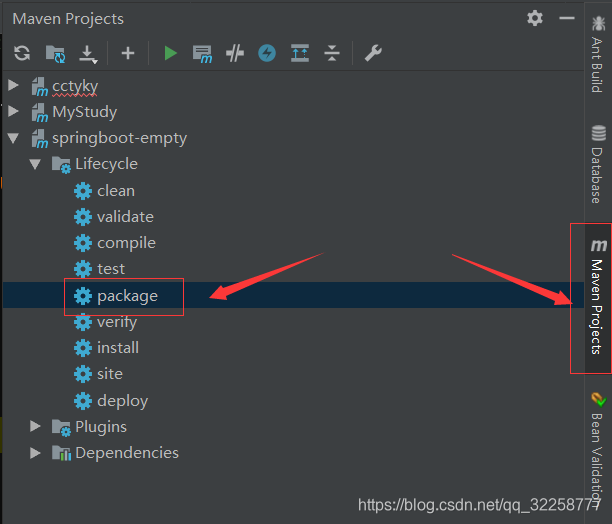Expand the cctyky project node
612x524 pixels.
click(13, 85)
